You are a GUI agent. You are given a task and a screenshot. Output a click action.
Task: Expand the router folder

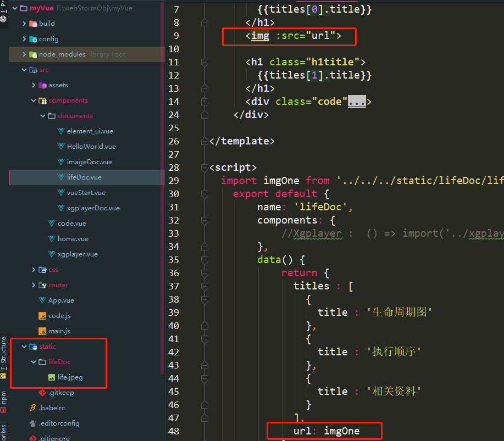[x=34, y=285]
